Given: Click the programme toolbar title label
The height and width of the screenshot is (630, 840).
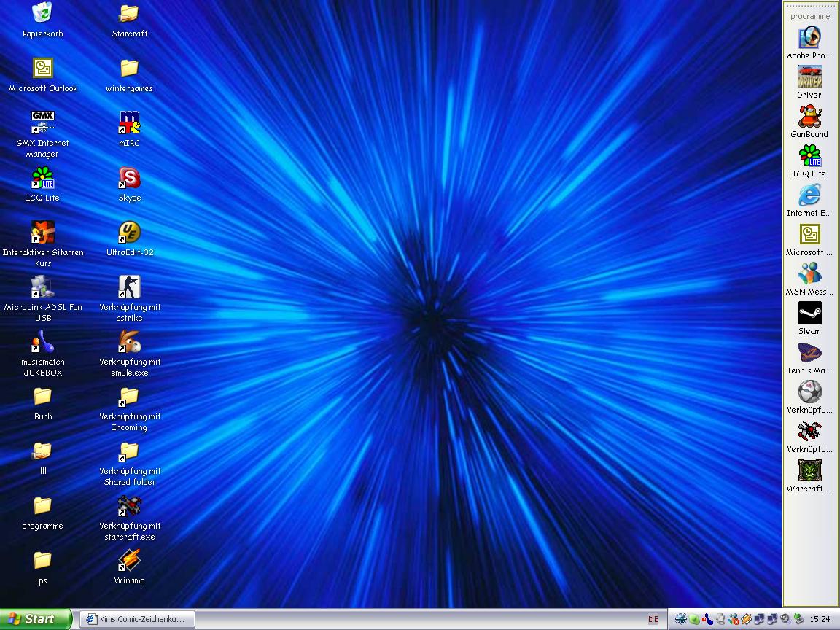Looking at the screenshot, I should click(x=810, y=16).
